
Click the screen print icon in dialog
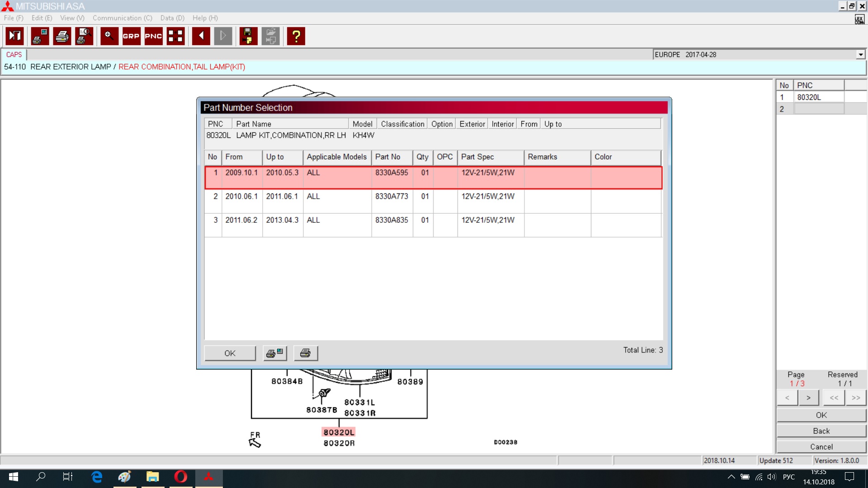point(275,353)
